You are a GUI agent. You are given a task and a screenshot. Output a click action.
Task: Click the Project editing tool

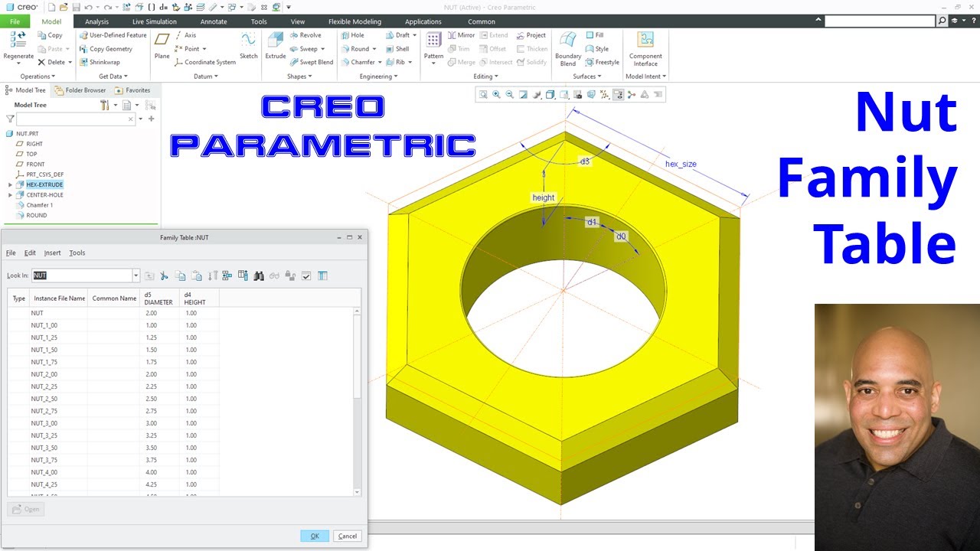531,35
